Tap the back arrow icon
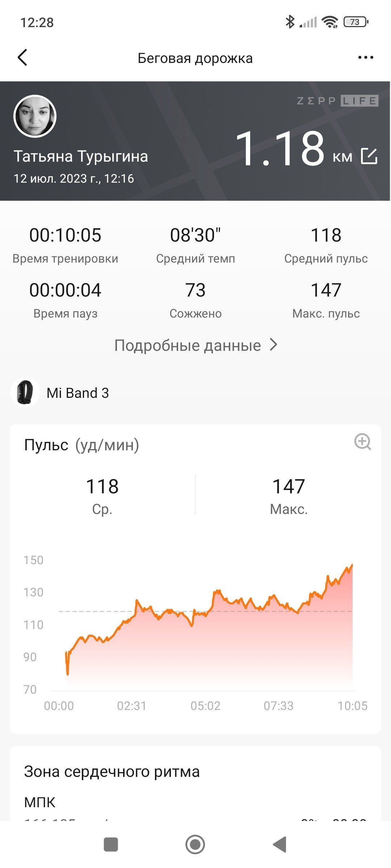This screenshot has width=391, height=868. [22, 58]
